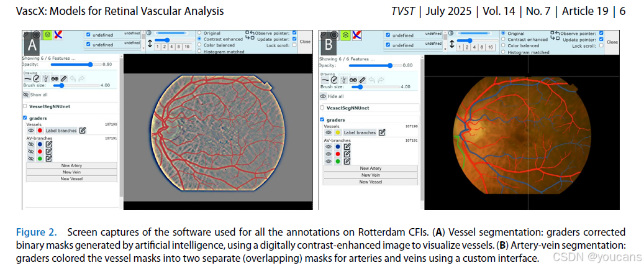Uncheck the second undefined checkbox in panel B

pyautogui.click(x=388, y=45)
